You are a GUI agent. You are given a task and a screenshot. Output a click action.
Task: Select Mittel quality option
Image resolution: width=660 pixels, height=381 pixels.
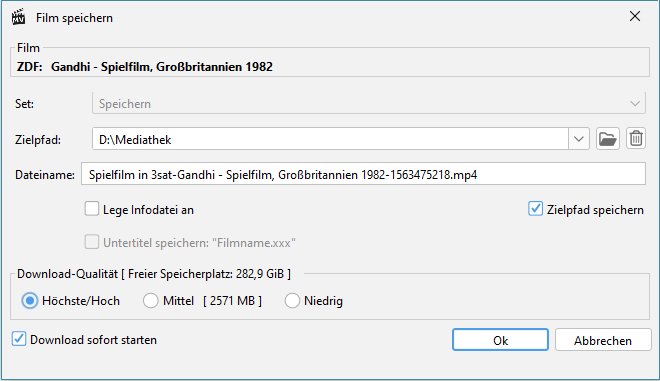150,301
